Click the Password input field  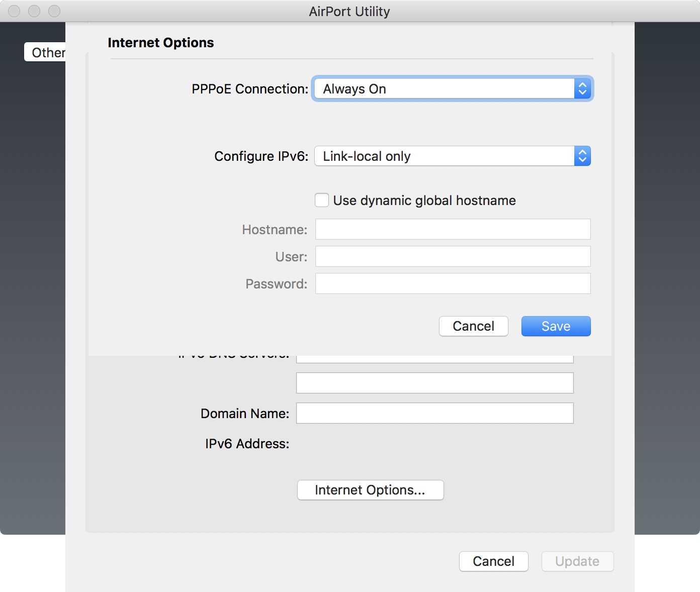coord(453,283)
